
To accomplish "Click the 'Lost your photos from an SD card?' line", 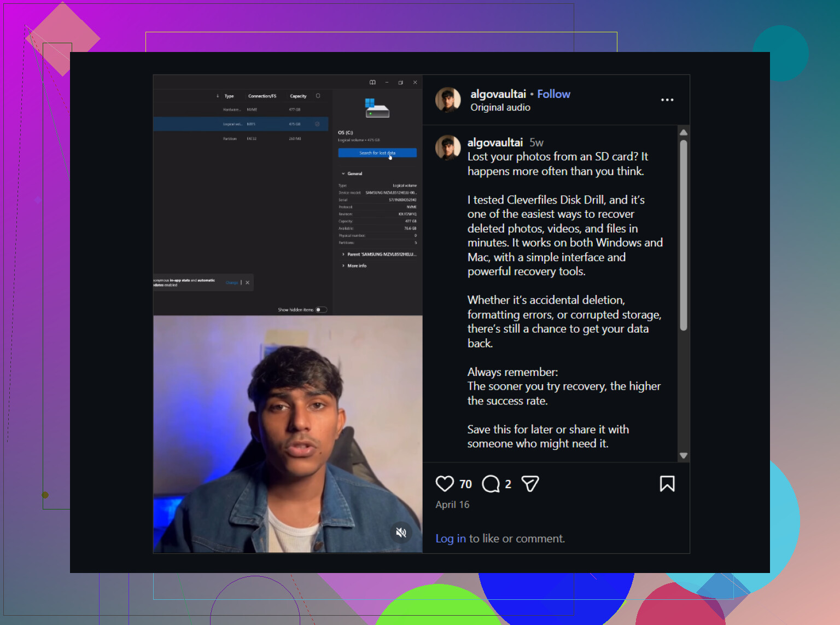I will (558, 164).
